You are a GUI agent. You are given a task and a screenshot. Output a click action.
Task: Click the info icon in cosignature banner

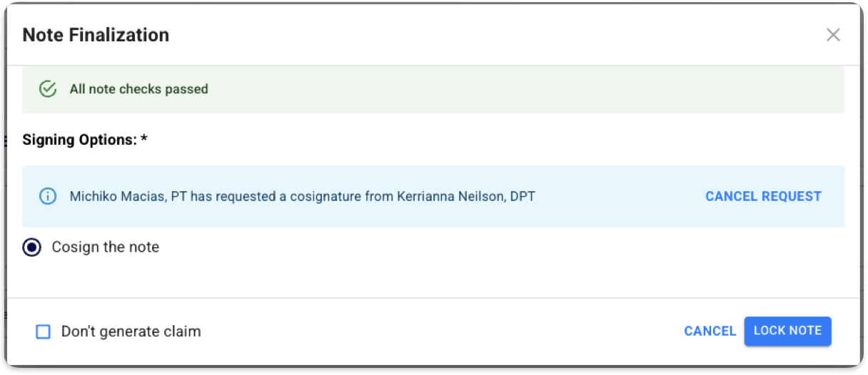click(48, 196)
